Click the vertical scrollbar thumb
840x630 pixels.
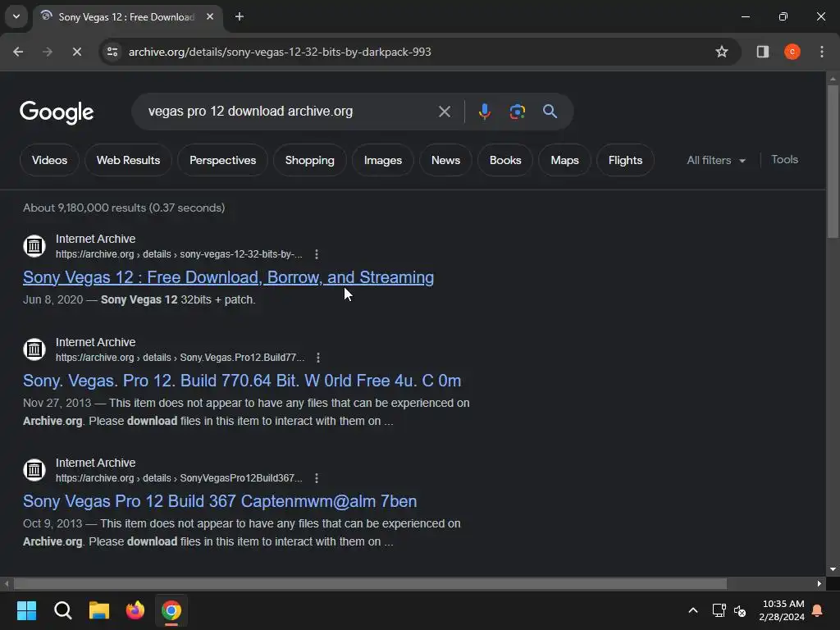pyautogui.click(x=833, y=161)
